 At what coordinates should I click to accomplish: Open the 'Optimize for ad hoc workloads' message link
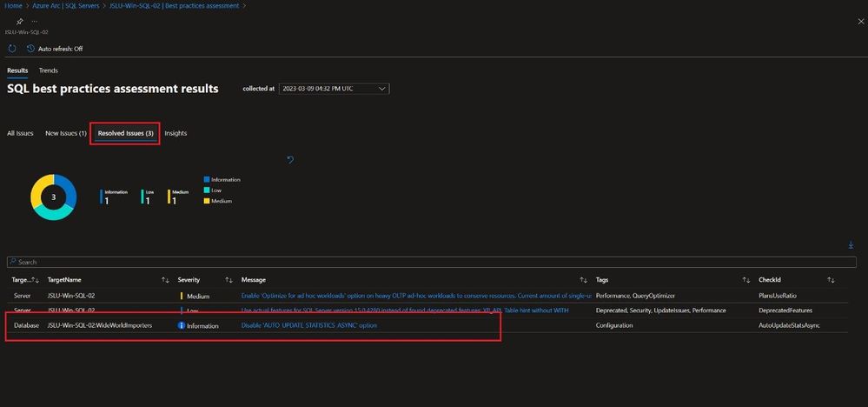click(x=416, y=297)
